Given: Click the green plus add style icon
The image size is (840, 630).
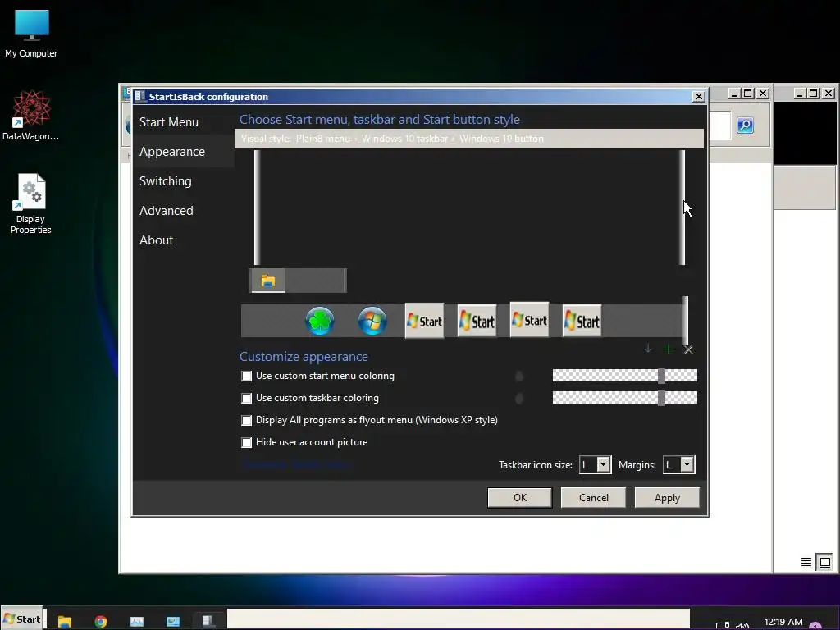Looking at the screenshot, I should tap(668, 349).
